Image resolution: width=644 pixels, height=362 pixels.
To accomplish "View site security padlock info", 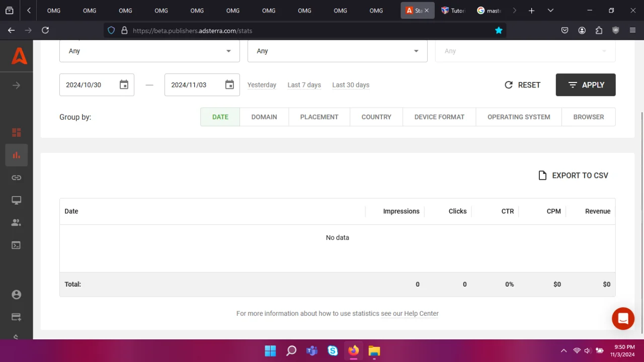I will coord(125,31).
